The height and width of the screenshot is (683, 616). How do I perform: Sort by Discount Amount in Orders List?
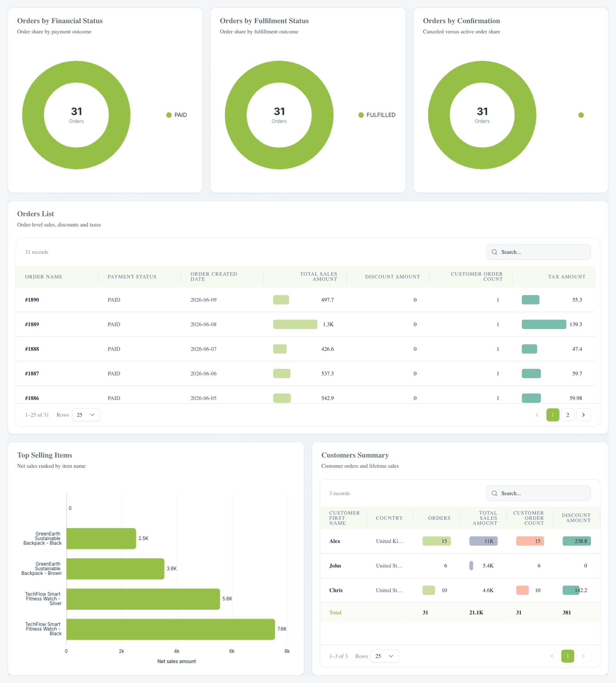(x=392, y=277)
